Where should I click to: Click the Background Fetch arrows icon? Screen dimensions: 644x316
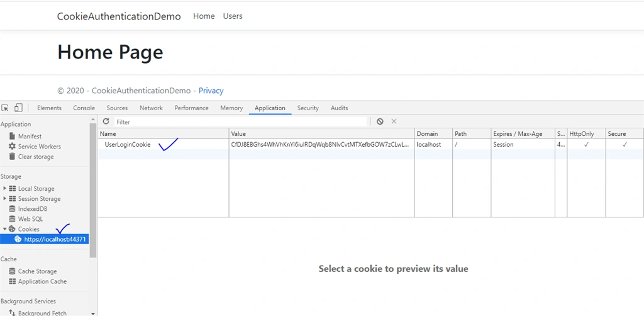(x=13, y=313)
